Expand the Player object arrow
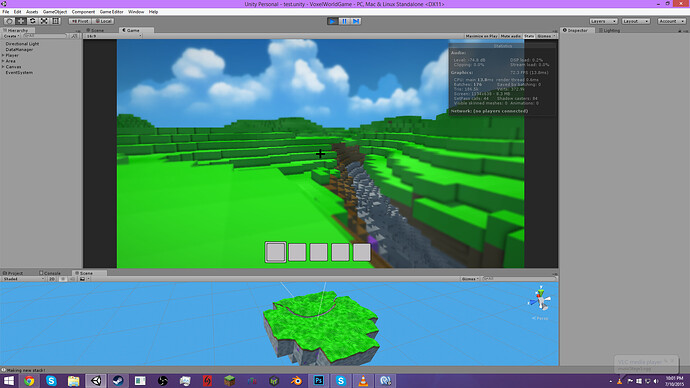Viewport: 690px width, 388px height. coord(3,55)
